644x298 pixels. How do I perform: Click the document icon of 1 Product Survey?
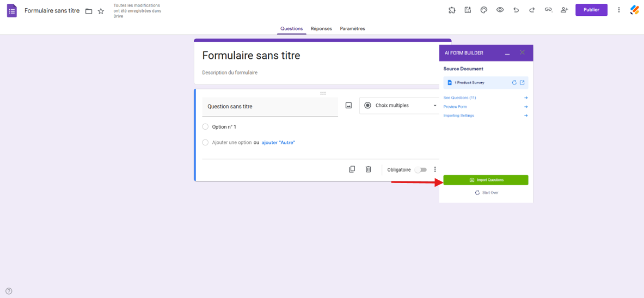click(450, 83)
